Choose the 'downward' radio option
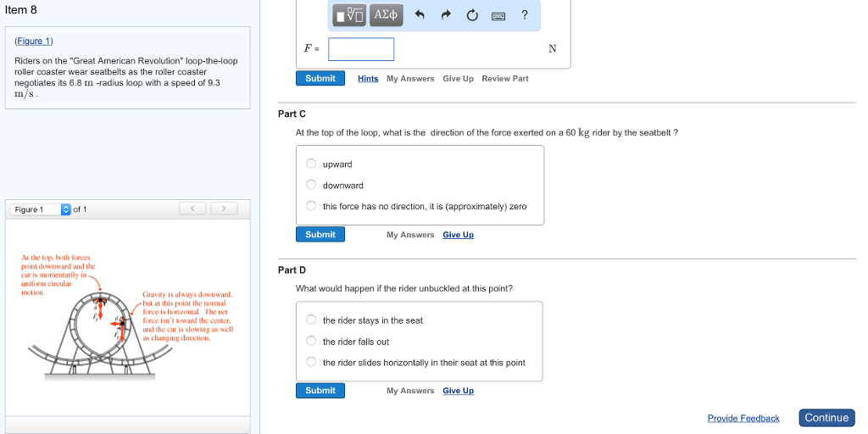868x434 pixels. pos(311,185)
